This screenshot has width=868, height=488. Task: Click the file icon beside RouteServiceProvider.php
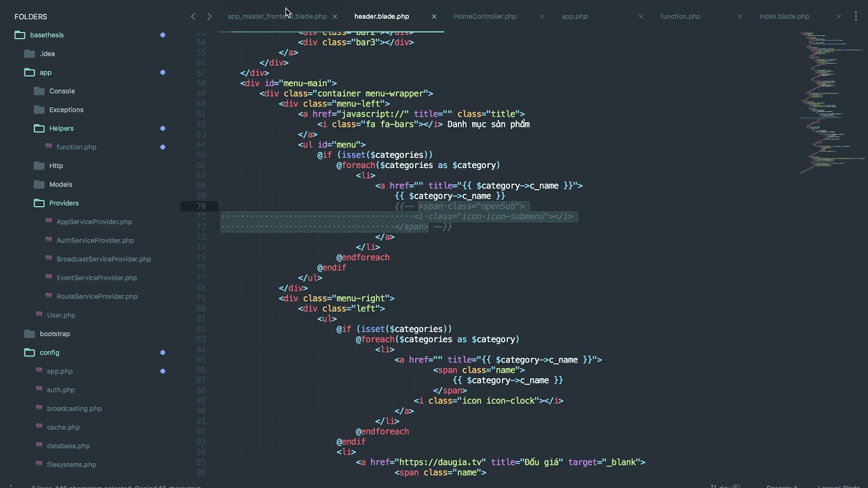pyautogui.click(x=49, y=296)
